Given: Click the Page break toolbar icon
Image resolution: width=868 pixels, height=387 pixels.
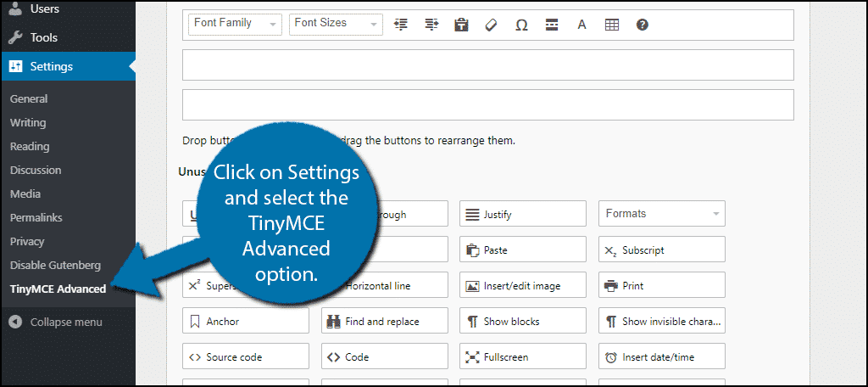Looking at the screenshot, I should pyautogui.click(x=551, y=25).
